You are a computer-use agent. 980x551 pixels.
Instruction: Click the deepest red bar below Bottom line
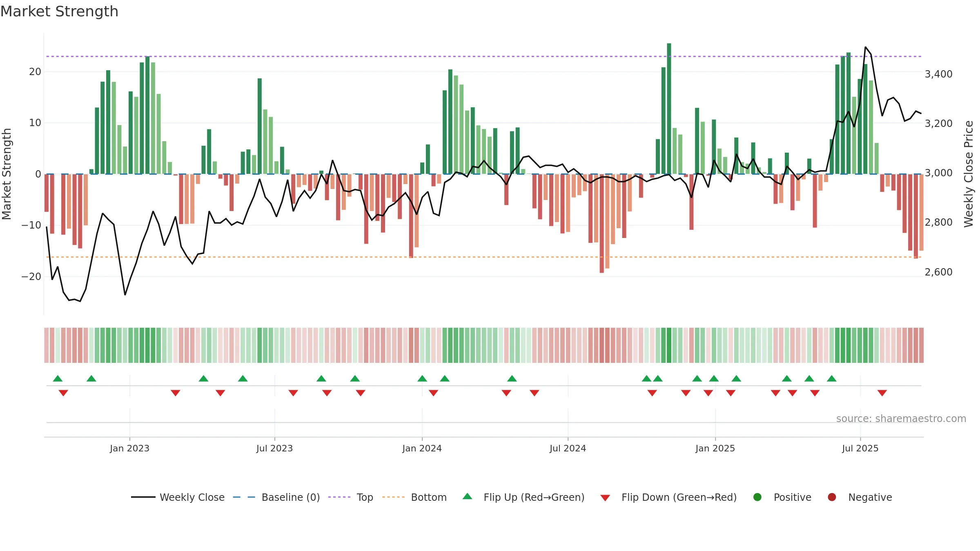[x=601, y=223]
